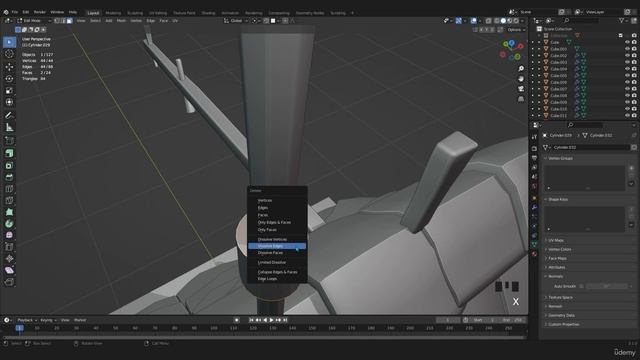Jump to the timeline start frame
640x360 pixels.
pos(251,320)
